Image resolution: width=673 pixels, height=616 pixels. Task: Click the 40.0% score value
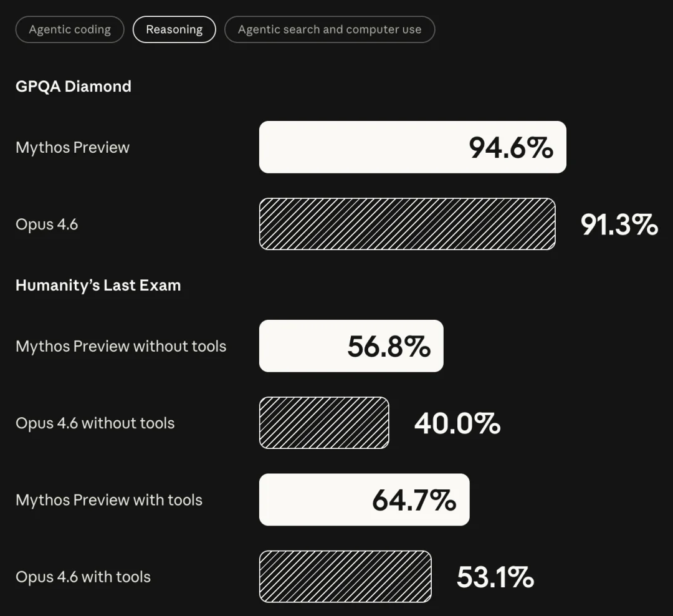pyautogui.click(x=457, y=423)
